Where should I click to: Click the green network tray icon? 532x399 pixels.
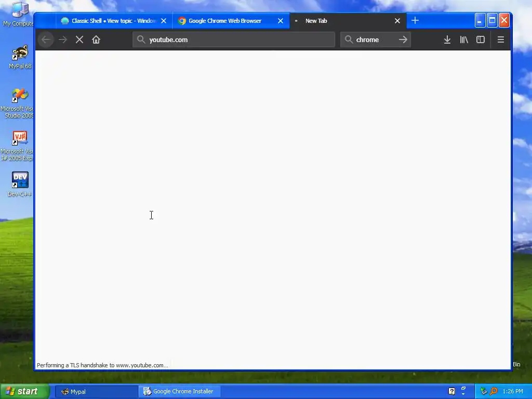484,391
